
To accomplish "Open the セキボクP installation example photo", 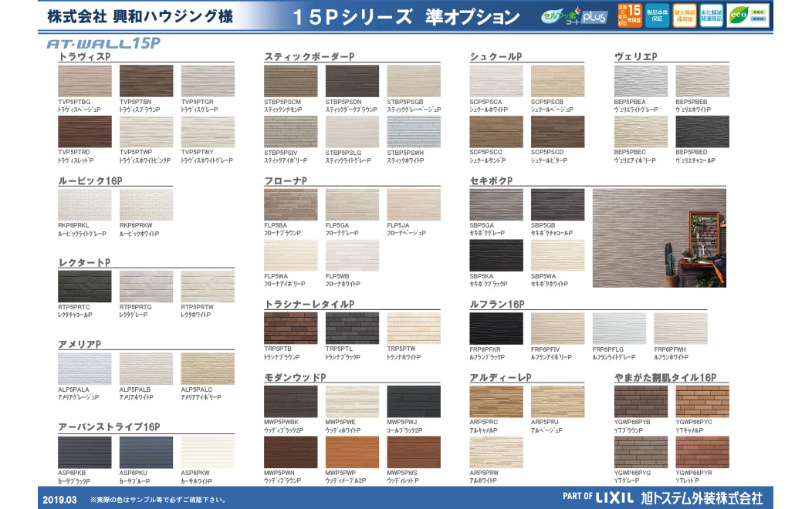I will [x=659, y=238].
